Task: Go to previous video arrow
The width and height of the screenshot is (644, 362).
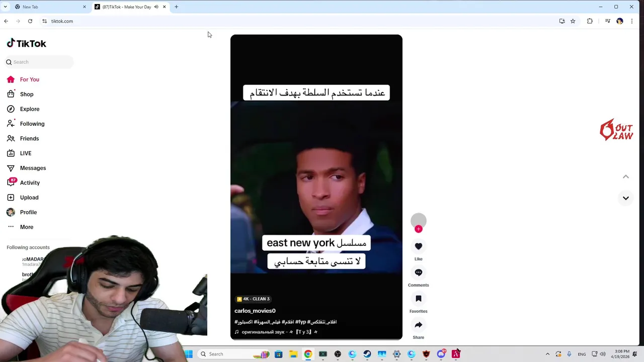Action: tap(626, 176)
